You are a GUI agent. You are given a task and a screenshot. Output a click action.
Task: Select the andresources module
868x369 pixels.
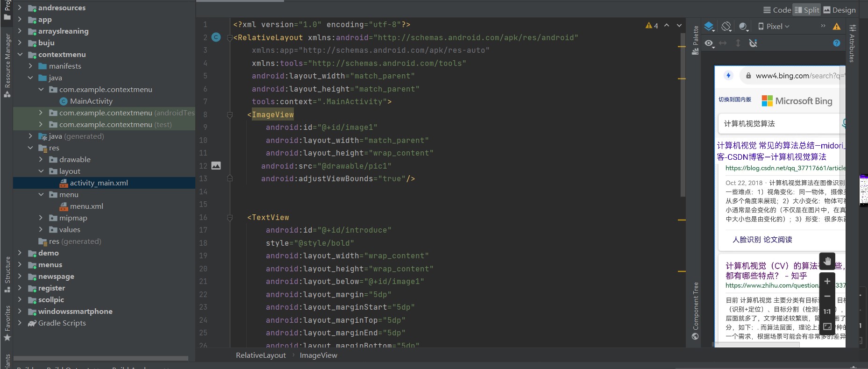[x=62, y=7]
